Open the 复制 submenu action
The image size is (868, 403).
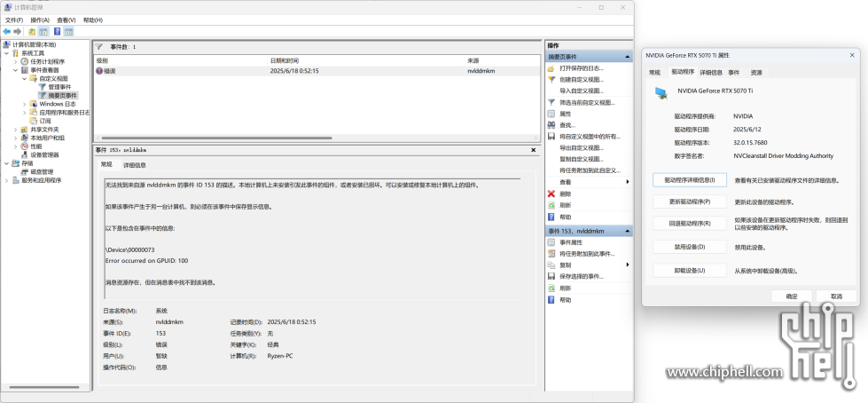(565, 265)
